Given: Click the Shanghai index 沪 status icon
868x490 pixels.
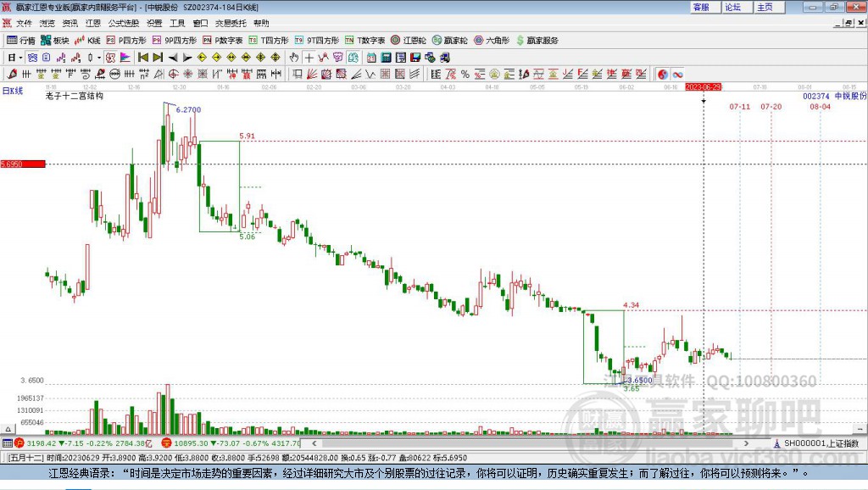Looking at the screenshot, I should pyautogui.click(x=19, y=443).
